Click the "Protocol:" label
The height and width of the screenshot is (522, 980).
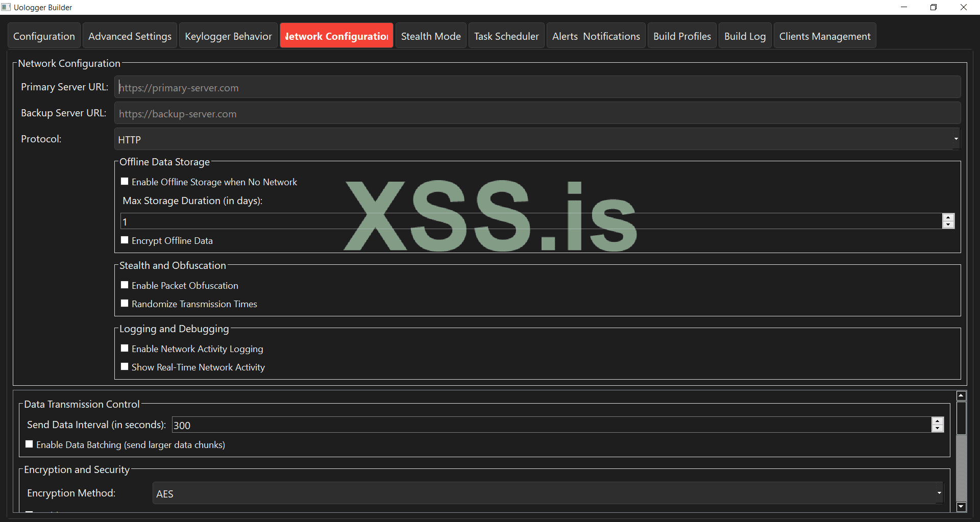coord(41,139)
